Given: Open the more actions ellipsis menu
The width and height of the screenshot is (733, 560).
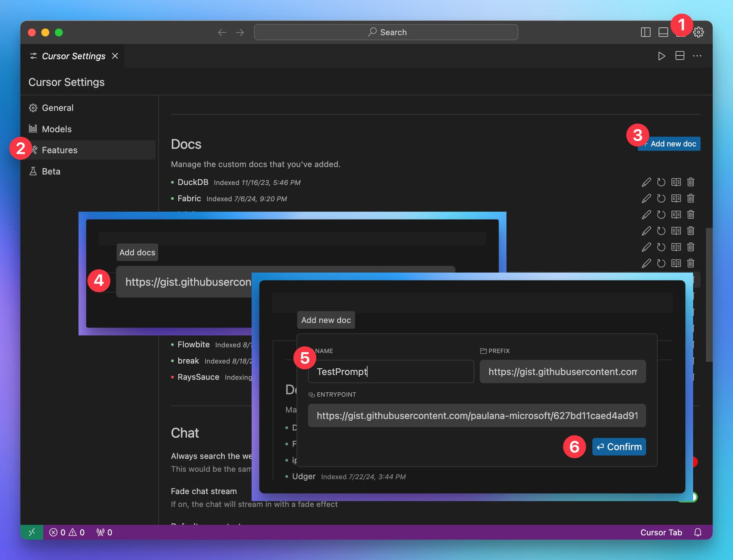Looking at the screenshot, I should coord(697,56).
